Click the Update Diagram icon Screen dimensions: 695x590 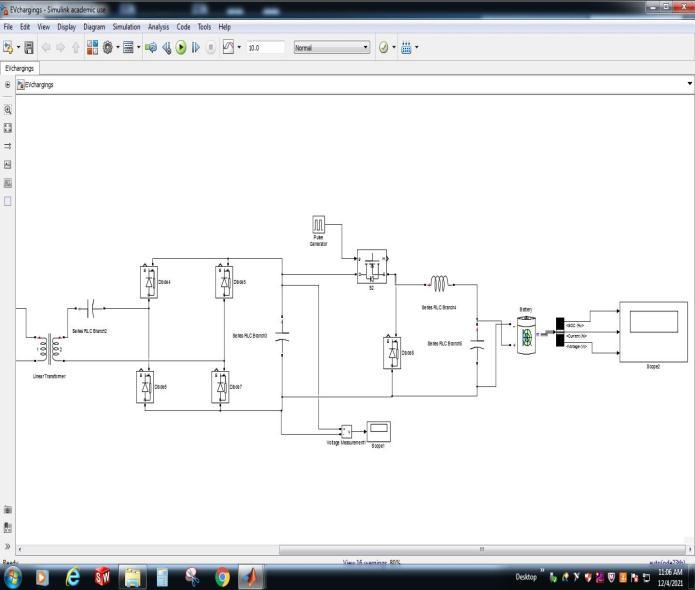[x=151, y=47]
